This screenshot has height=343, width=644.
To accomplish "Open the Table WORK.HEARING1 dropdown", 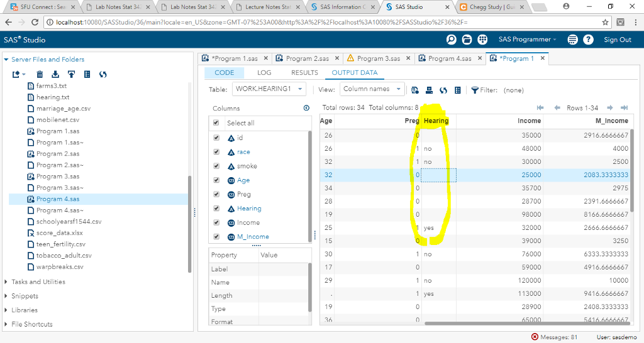I will pyautogui.click(x=269, y=89).
